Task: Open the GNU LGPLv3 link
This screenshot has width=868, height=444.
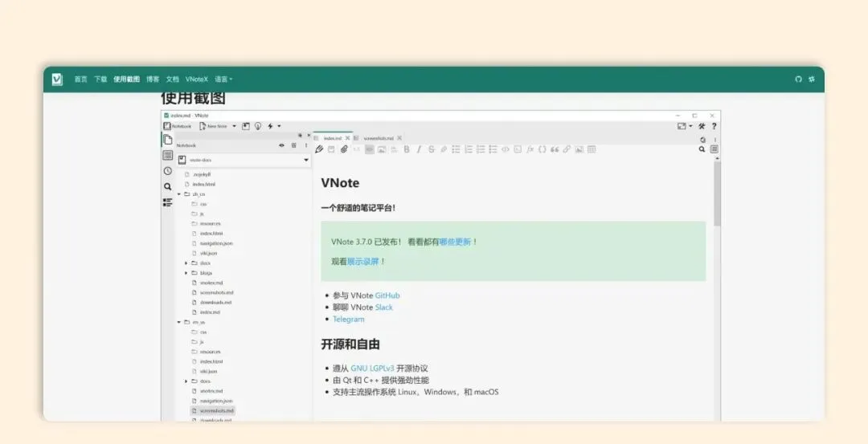Action: coord(373,369)
